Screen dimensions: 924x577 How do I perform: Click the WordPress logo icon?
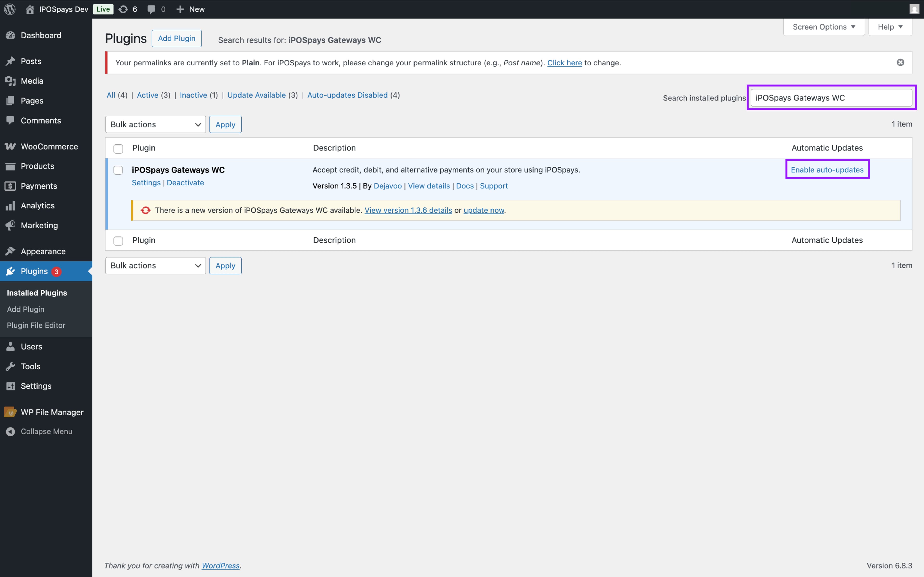pyautogui.click(x=10, y=9)
